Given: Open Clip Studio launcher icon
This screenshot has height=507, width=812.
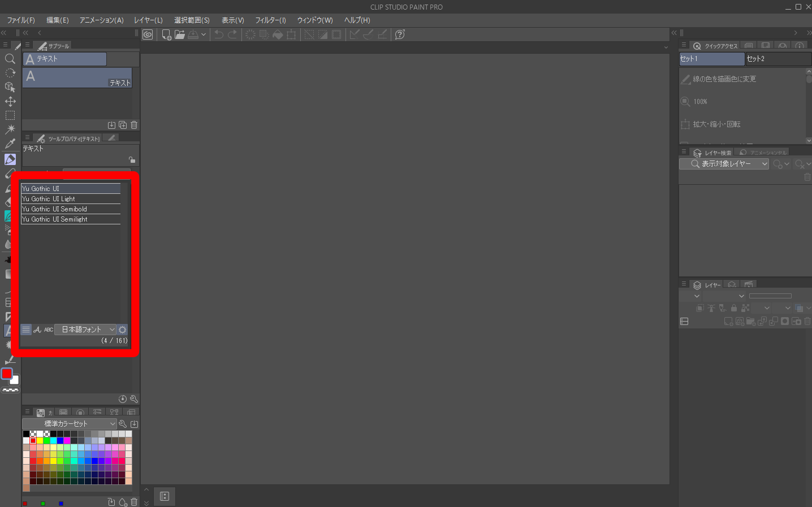Looking at the screenshot, I should pos(148,34).
